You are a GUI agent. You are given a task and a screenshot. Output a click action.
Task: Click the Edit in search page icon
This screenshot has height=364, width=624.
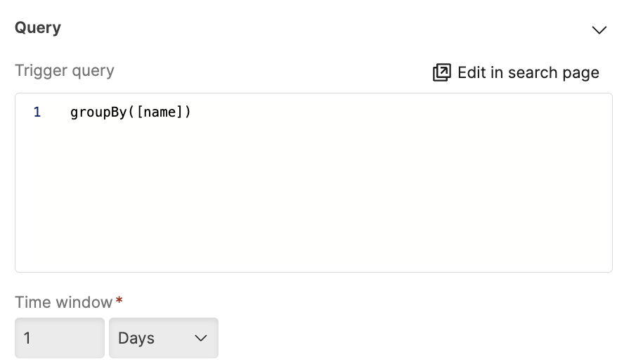tap(441, 72)
